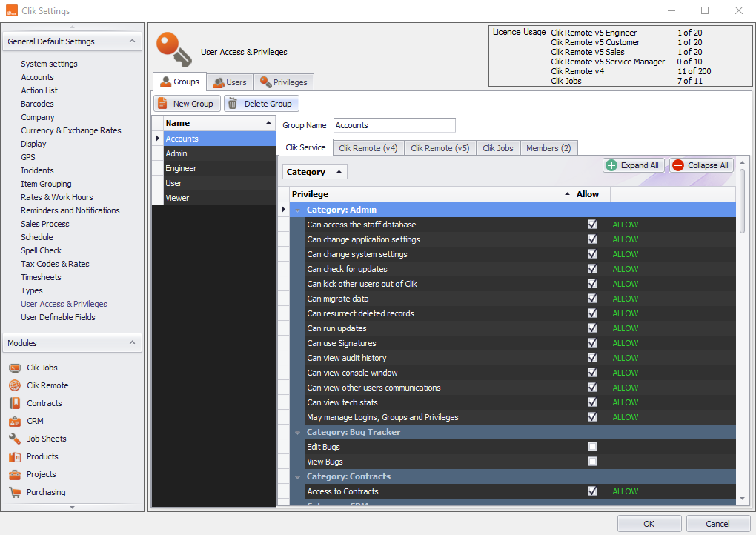The image size is (756, 535).
Task: Enable the 'View Bugs' checkbox
Action: pos(592,462)
